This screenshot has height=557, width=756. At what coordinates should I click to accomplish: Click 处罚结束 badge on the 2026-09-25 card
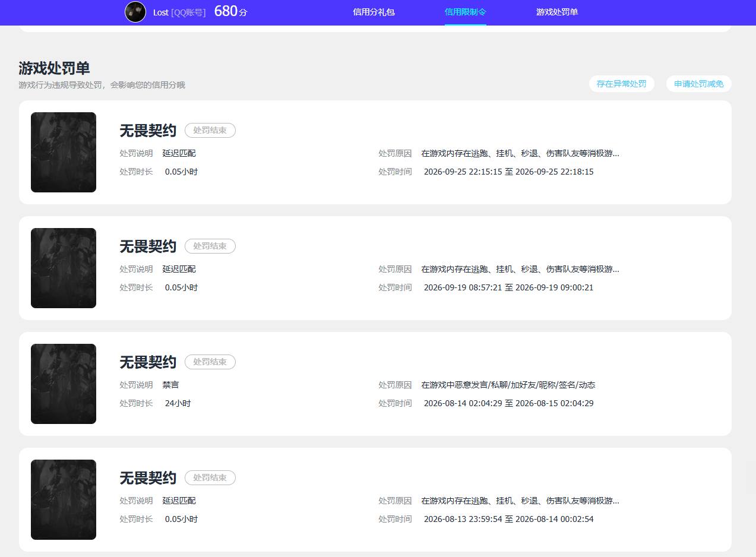tap(210, 130)
